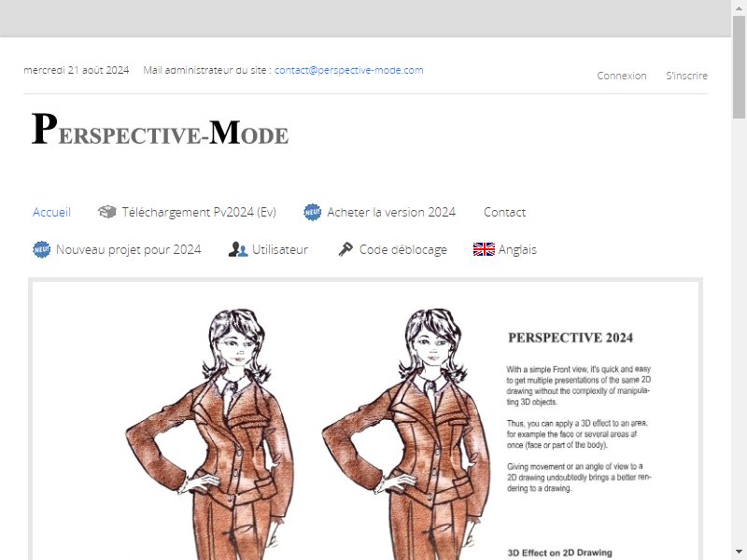The image size is (747, 560).
Task: Click the contact@perspective-mode.com email link
Action: (x=348, y=70)
